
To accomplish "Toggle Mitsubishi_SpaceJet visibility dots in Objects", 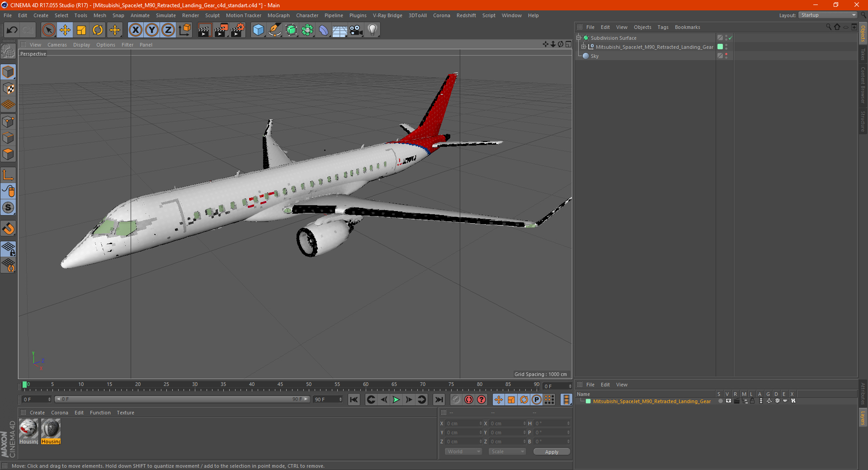I will (726, 47).
